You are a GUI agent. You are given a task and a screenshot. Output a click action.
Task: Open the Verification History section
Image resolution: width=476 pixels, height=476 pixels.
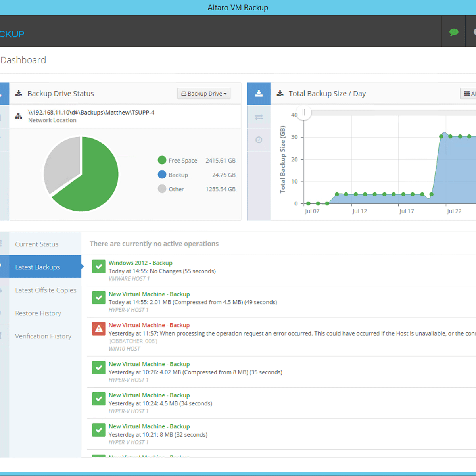pyautogui.click(x=43, y=336)
